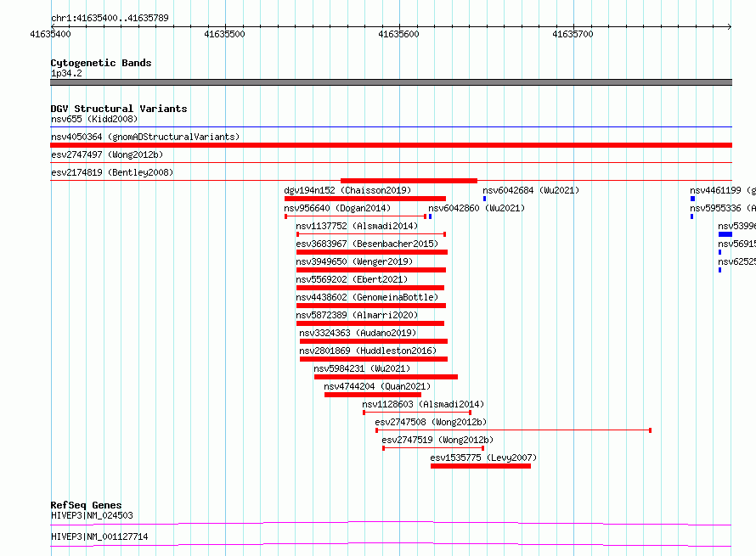The image size is (756, 556).
Task: Open the nsv5984231 (Wu2021) variant bar
Action: click(x=386, y=377)
